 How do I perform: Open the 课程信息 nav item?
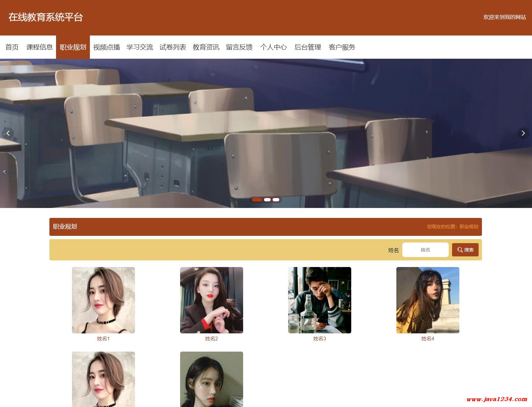tap(39, 47)
